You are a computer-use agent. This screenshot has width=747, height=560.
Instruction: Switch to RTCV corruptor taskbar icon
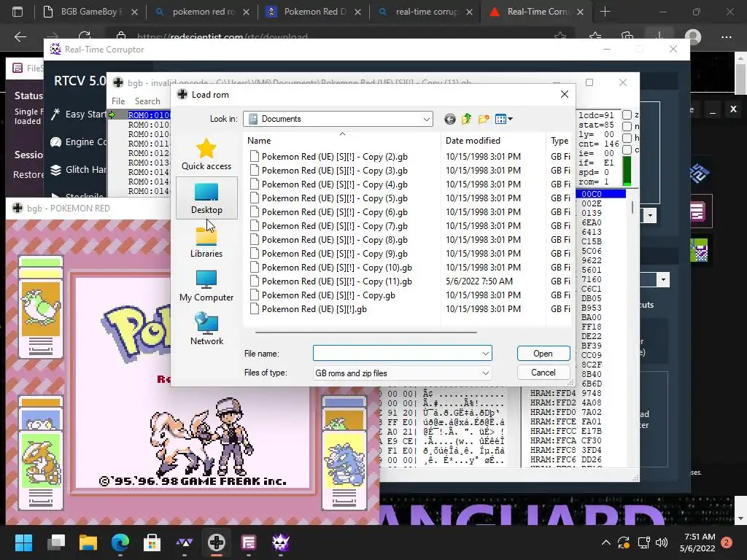coord(281,542)
